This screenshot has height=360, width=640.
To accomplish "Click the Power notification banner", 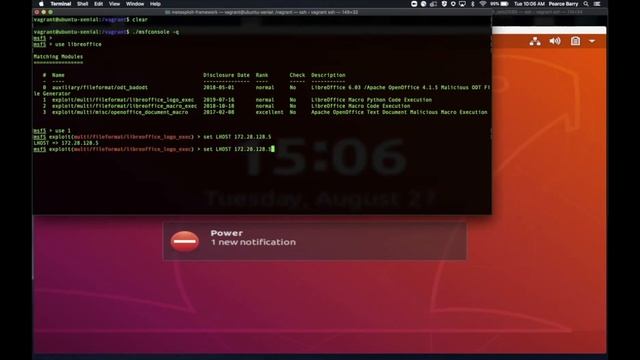I will coord(314,241).
